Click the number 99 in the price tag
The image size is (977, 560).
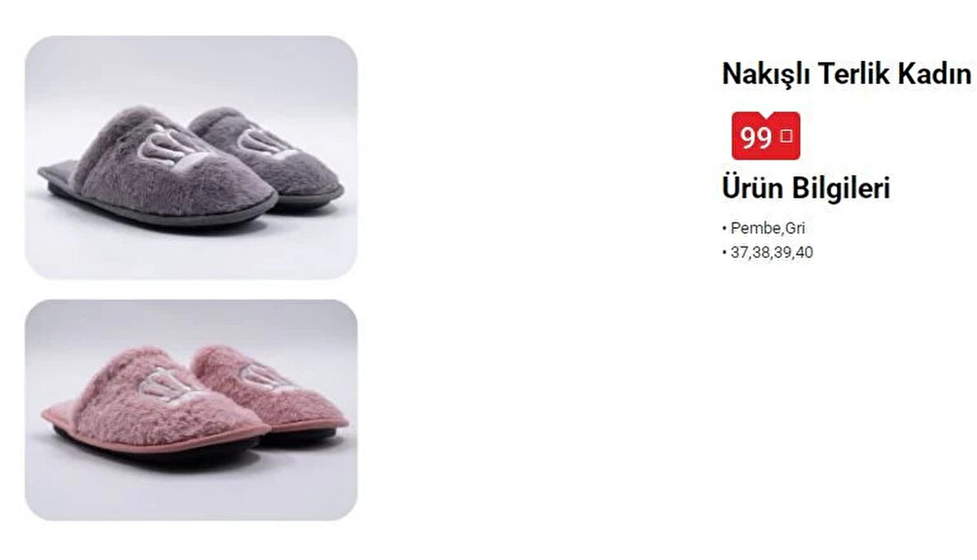pyautogui.click(x=756, y=137)
